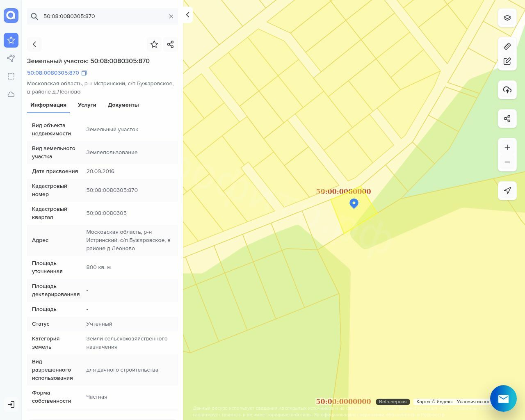The width and height of the screenshot is (525, 420).
Task: Click the cloud upload icon on map
Action: pos(507,90)
